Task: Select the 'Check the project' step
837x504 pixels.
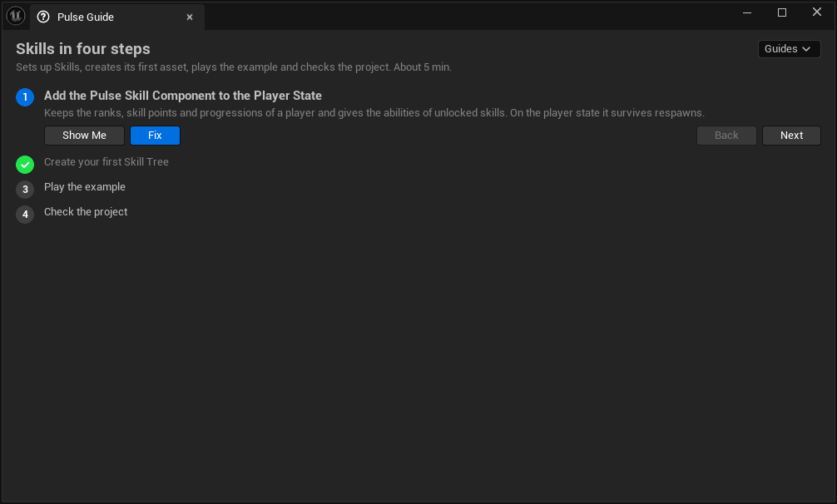Action: click(86, 212)
